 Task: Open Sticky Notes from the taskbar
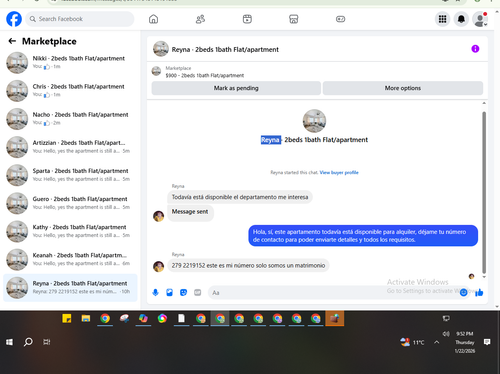(67, 319)
